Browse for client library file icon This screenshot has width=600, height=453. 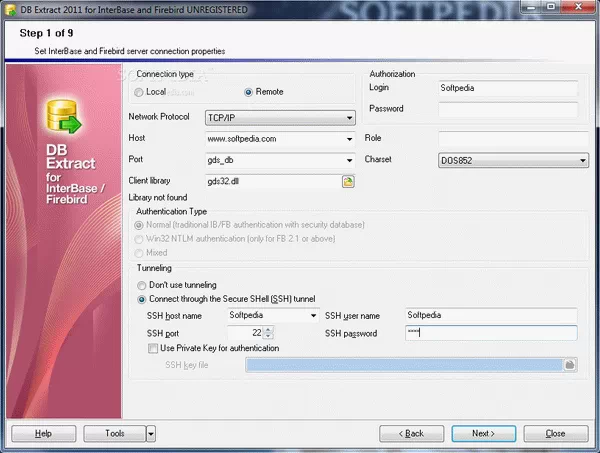(348, 181)
